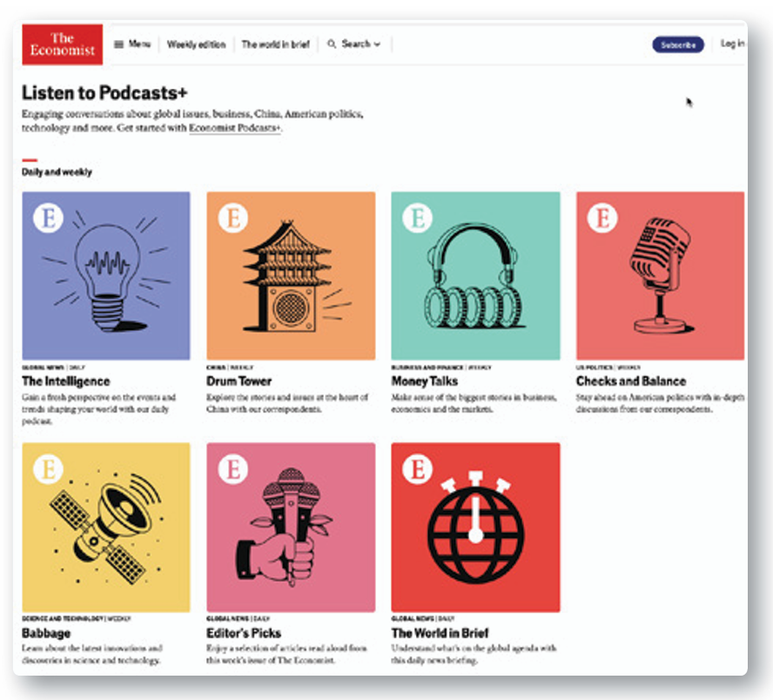
Task: Expand the Search dropdown chevron
Action: click(x=378, y=44)
